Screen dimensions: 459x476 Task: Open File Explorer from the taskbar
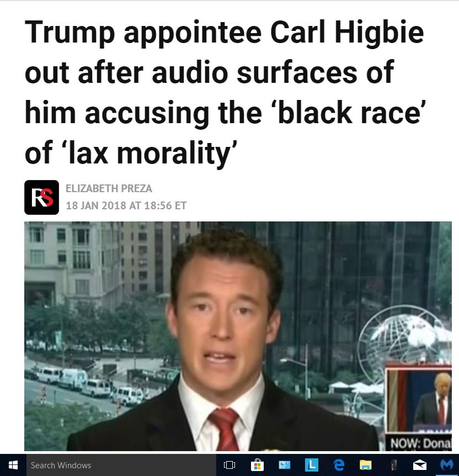point(366,465)
